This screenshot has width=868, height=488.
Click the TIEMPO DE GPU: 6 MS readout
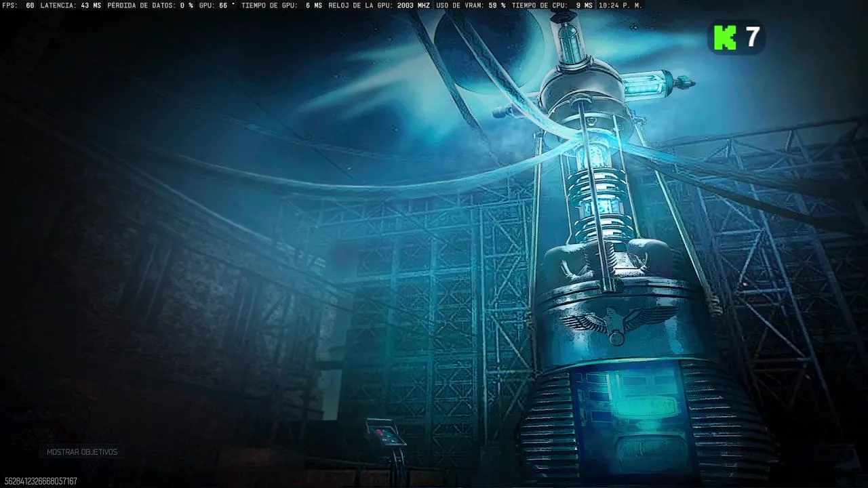(281, 5)
